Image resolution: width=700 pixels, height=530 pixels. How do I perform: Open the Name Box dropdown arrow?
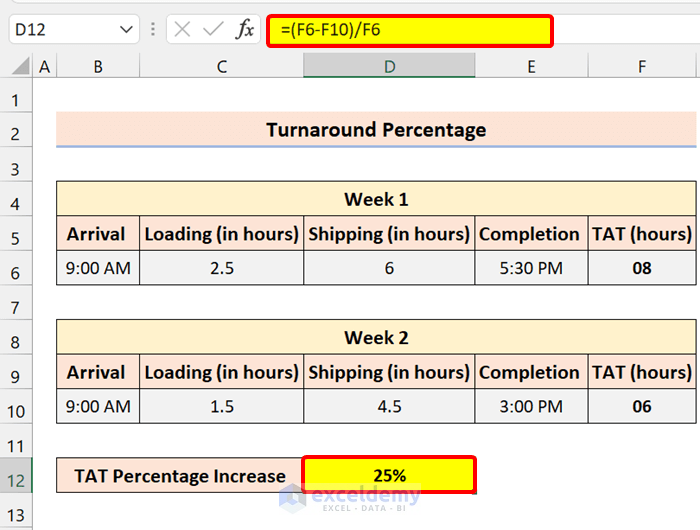pos(126,30)
